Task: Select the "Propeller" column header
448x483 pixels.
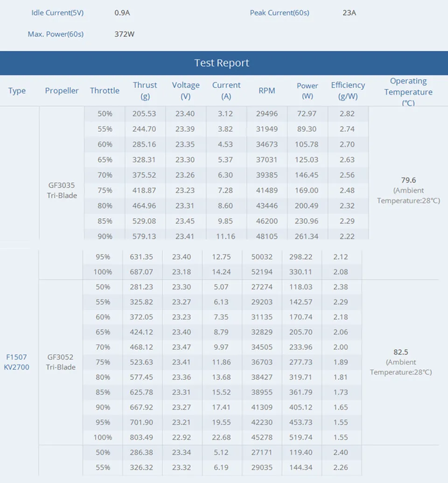Action: [x=62, y=91]
